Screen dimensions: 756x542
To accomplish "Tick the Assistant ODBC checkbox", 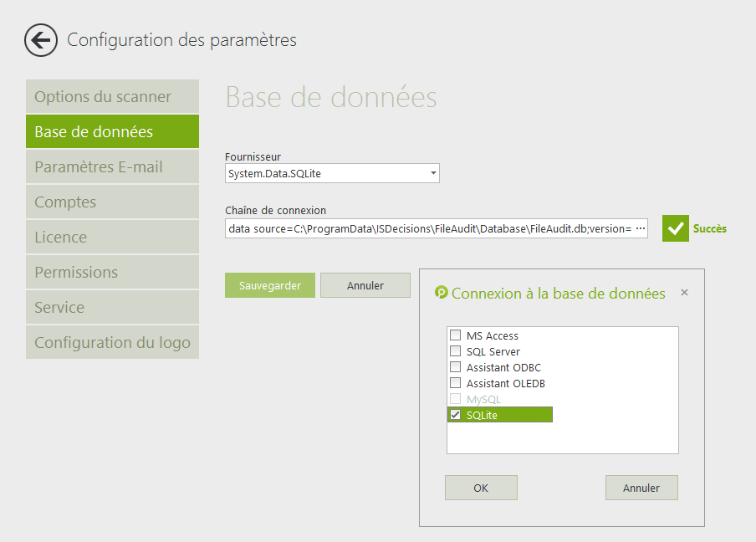I will 456,367.
